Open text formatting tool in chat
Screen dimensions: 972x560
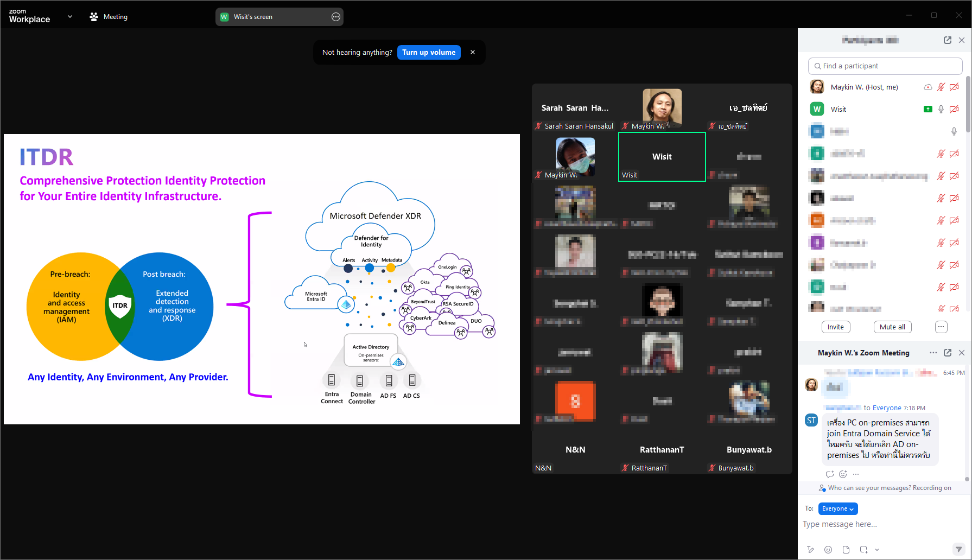(x=810, y=550)
